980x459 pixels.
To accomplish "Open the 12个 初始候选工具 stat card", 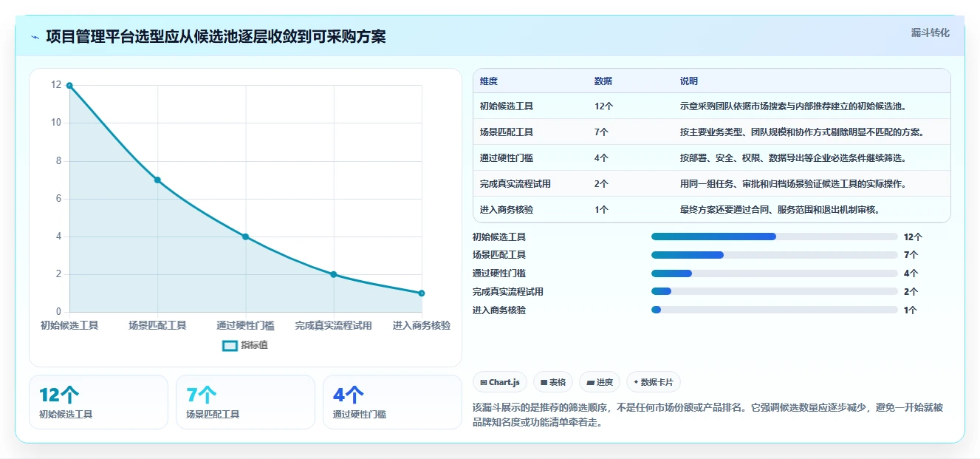I will pyautogui.click(x=98, y=401).
